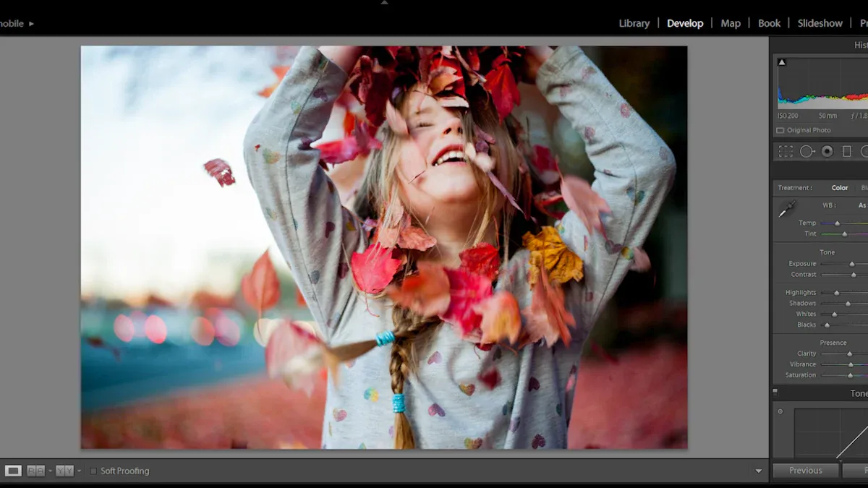Select the Red Eye Correction tool

[x=826, y=151]
